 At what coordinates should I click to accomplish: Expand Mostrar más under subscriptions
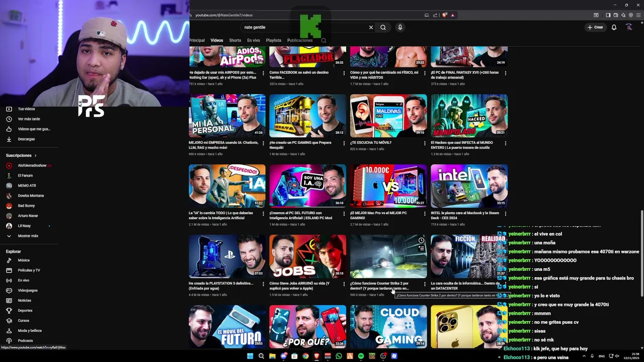click(x=22, y=236)
